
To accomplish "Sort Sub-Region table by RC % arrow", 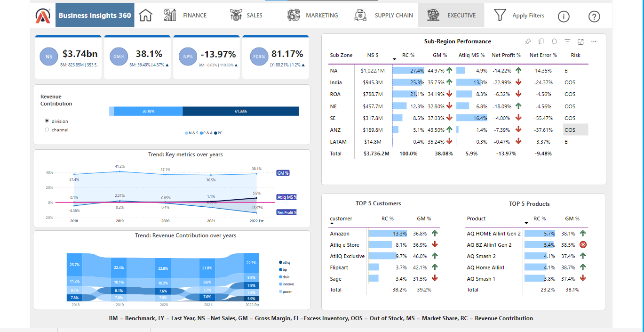I will [394, 59].
